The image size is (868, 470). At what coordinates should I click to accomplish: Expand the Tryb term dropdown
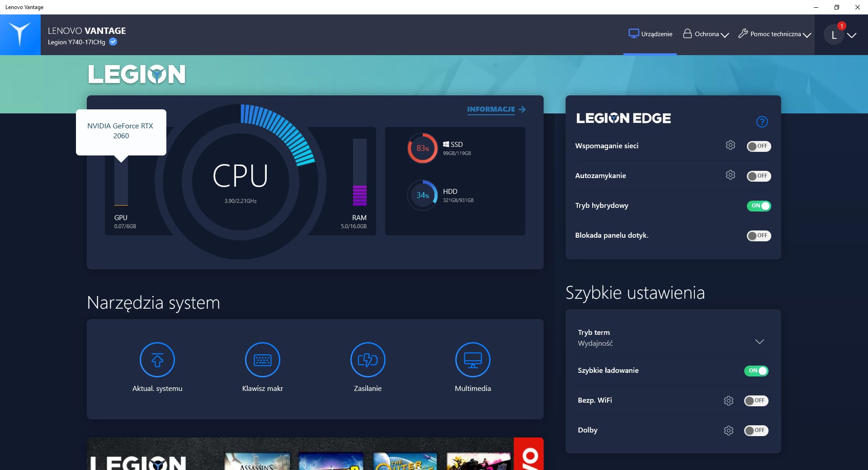tap(759, 341)
